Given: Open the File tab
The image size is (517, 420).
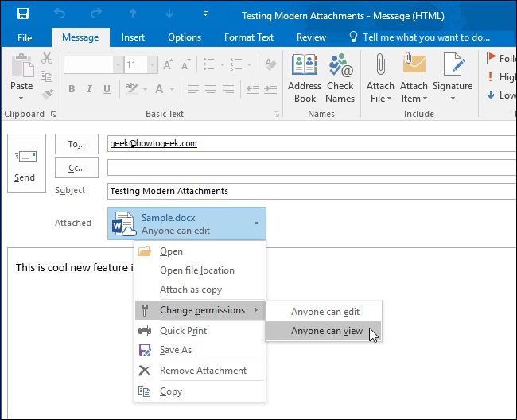Looking at the screenshot, I should 25,37.
